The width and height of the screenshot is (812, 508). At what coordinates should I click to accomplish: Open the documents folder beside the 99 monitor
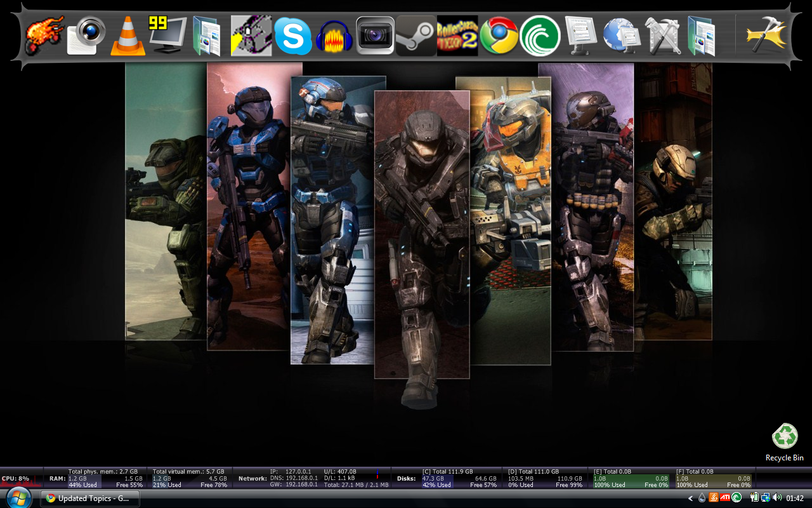(207, 36)
